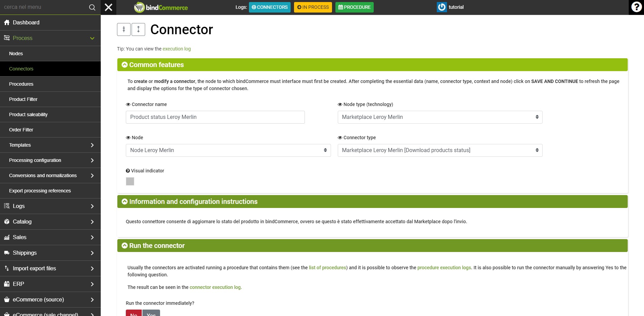The width and height of the screenshot is (644, 316).
Task: Expand all sections using the second arrow button
Action: pyautogui.click(x=138, y=29)
